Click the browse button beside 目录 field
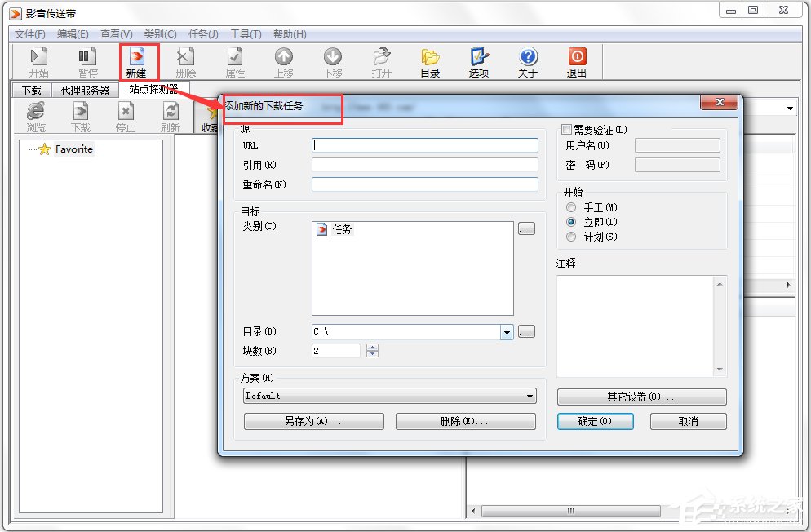The width and height of the screenshot is (811, 532). pyautogui.click(x=526, y=332)
